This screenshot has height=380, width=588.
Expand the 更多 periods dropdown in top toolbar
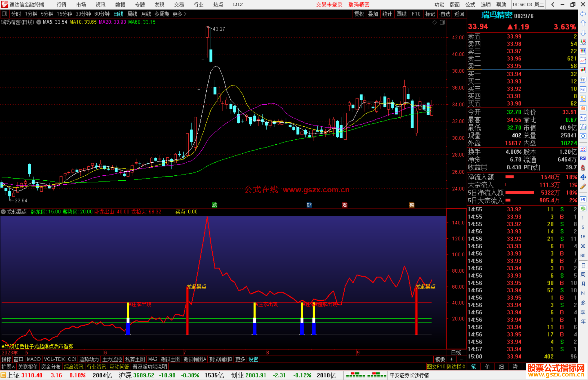click(x=179, y=14)
